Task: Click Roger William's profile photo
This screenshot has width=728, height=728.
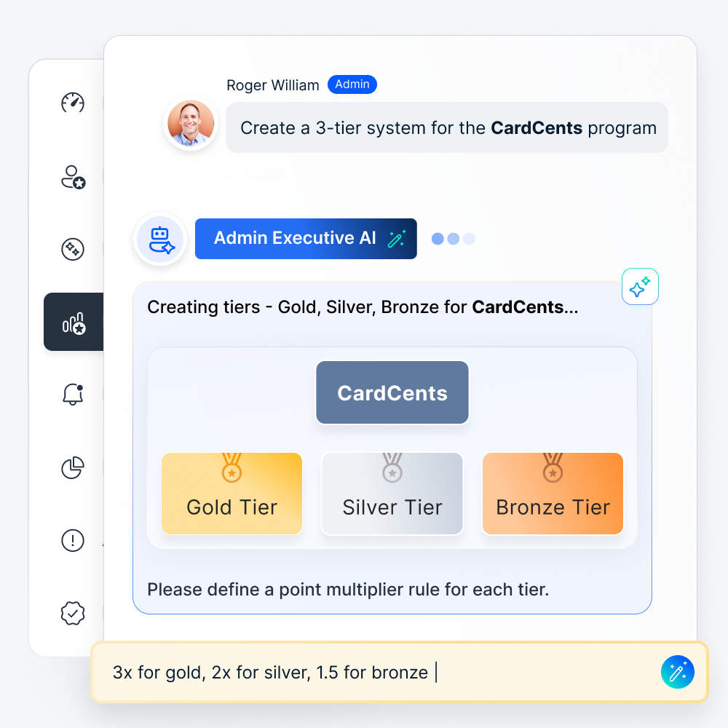Action: [191, 123]
